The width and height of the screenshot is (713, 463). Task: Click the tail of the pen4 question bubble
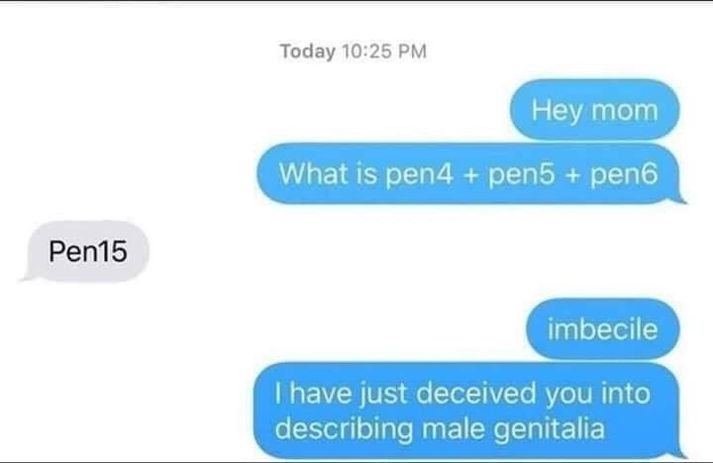(x=678, y=199)
